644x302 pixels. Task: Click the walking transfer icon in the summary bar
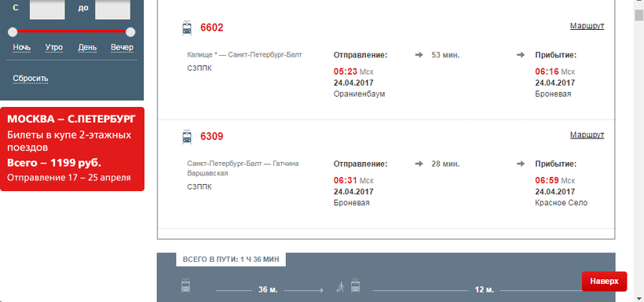(x=341, y=287)
